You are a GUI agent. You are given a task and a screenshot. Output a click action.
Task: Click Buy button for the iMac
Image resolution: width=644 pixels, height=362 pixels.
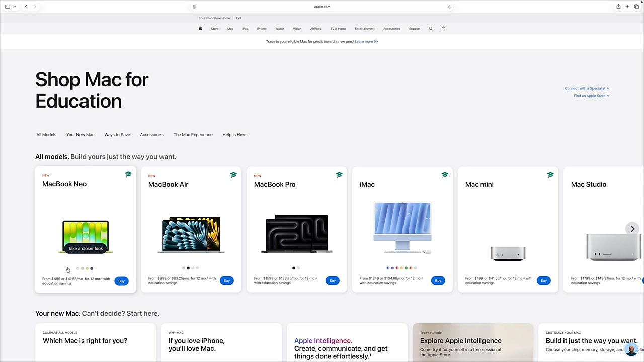pyautogui.click(x=438, y=281)
